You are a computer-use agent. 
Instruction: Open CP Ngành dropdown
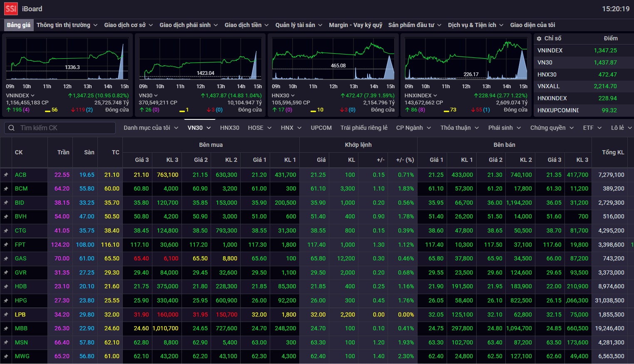(x=414, y=128)
